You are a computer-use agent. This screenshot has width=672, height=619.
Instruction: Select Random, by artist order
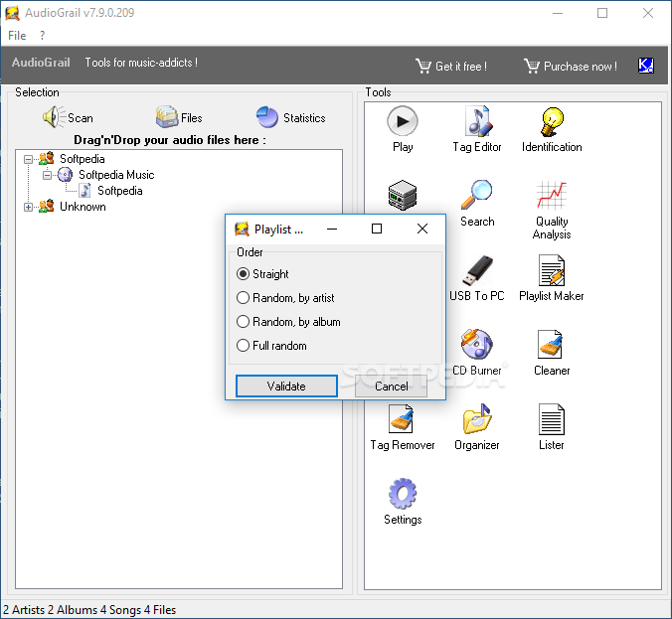point(285,298)
